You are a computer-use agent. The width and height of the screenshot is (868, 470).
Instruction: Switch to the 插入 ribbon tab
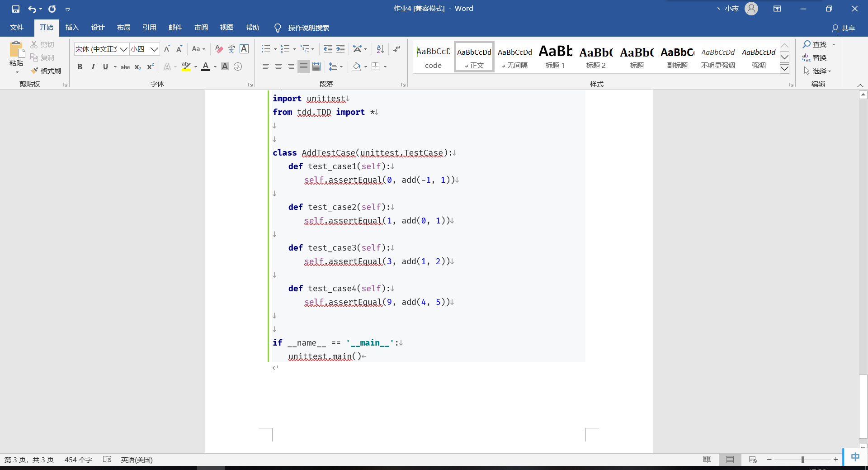[x=72, y=28]
